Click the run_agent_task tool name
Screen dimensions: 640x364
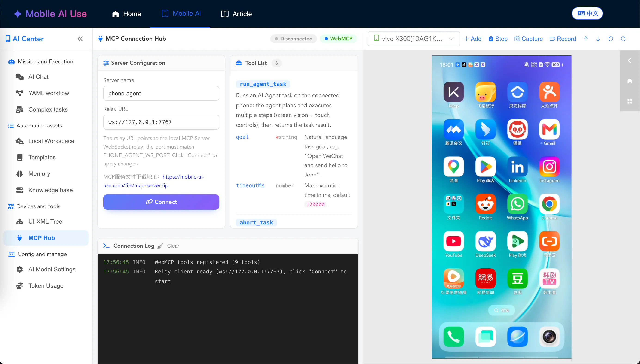[x=263, y=84]
